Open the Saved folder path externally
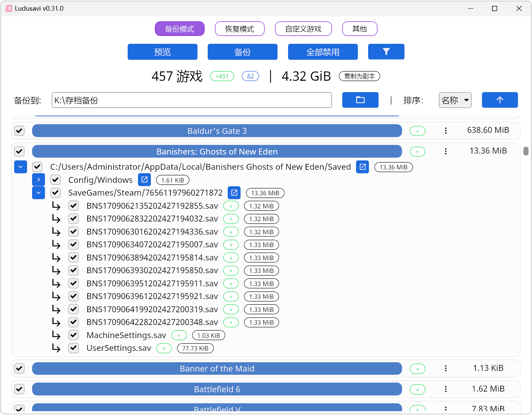532x415 pixels. coord(363,167)
